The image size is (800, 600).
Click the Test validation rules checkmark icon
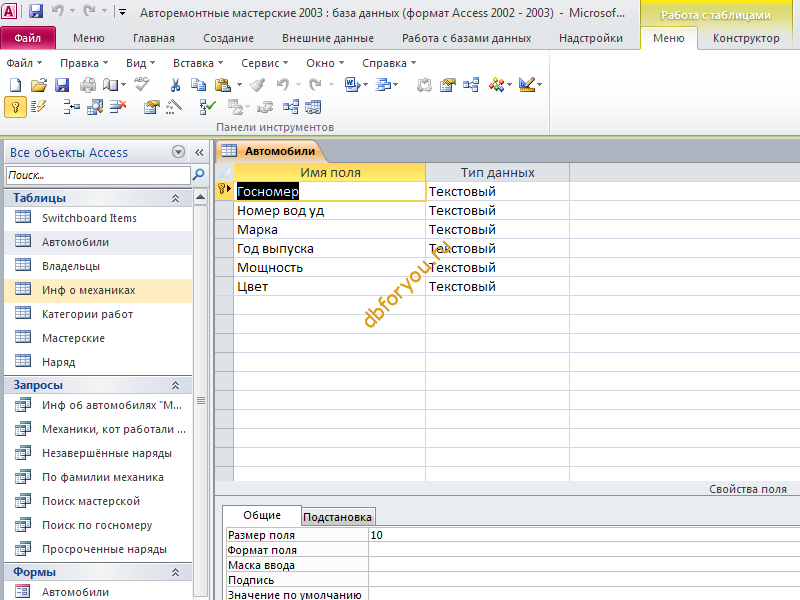(x=207, y=107)
